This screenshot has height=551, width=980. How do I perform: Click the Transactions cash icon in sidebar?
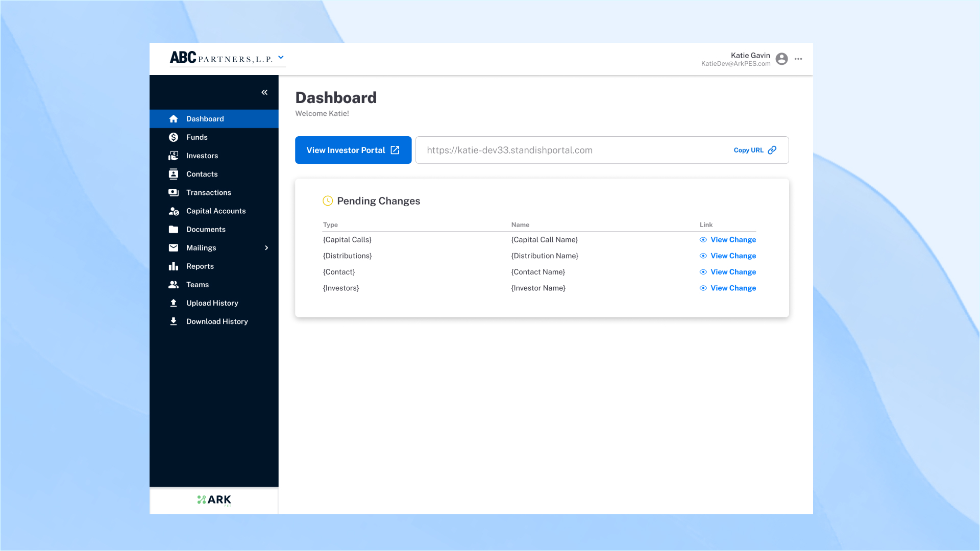[x=174, y=192]
